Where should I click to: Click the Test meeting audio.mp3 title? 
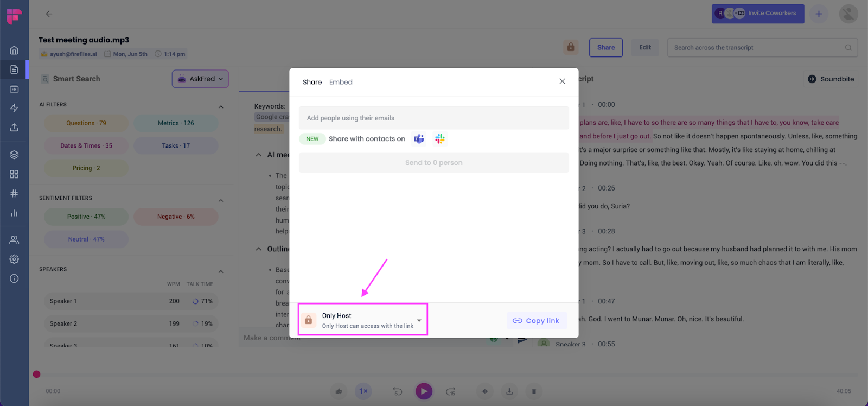tap(84, 40)
